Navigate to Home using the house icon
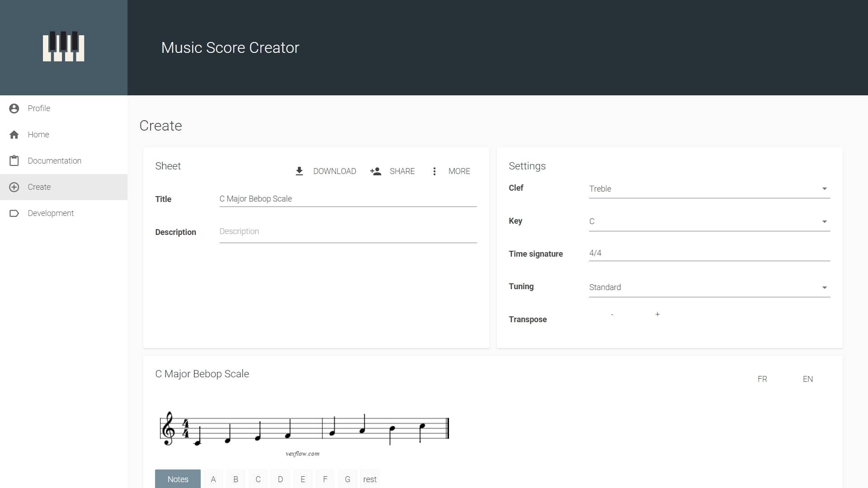 tap(14, 134)
